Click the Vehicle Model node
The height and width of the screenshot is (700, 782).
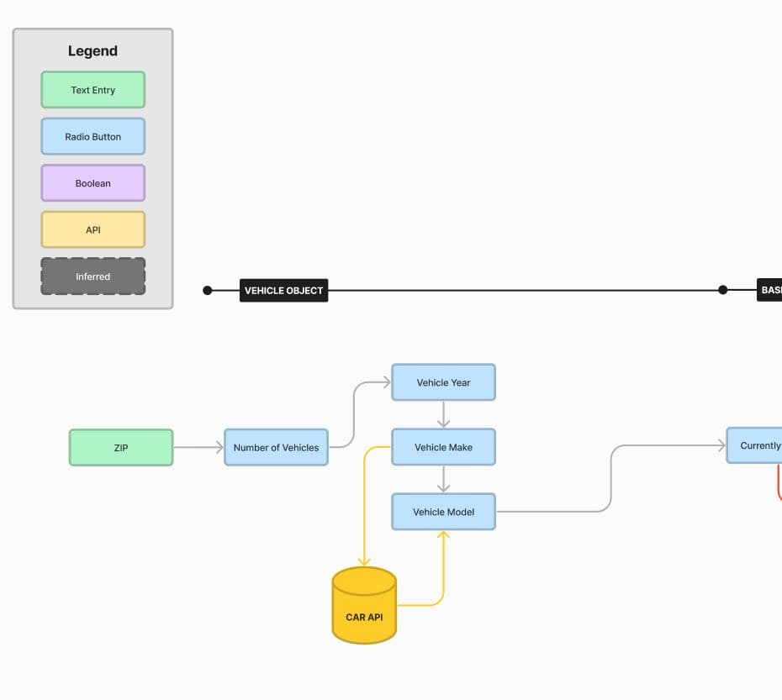443,512
